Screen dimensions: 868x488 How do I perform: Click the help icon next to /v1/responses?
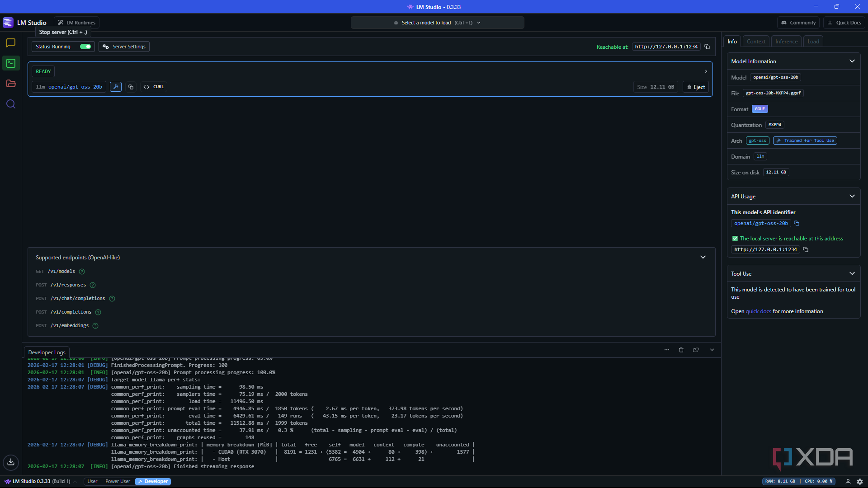[x=93, y=285]
